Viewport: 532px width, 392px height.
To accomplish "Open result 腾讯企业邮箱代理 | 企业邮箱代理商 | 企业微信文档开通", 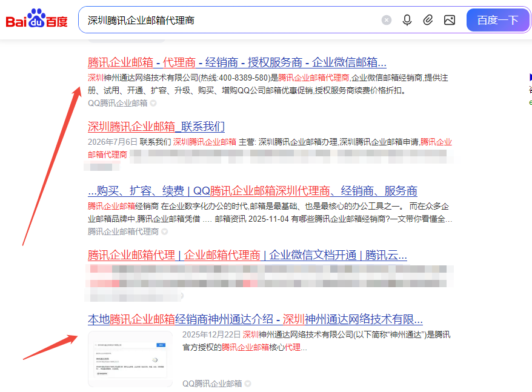I will (247, 255).
